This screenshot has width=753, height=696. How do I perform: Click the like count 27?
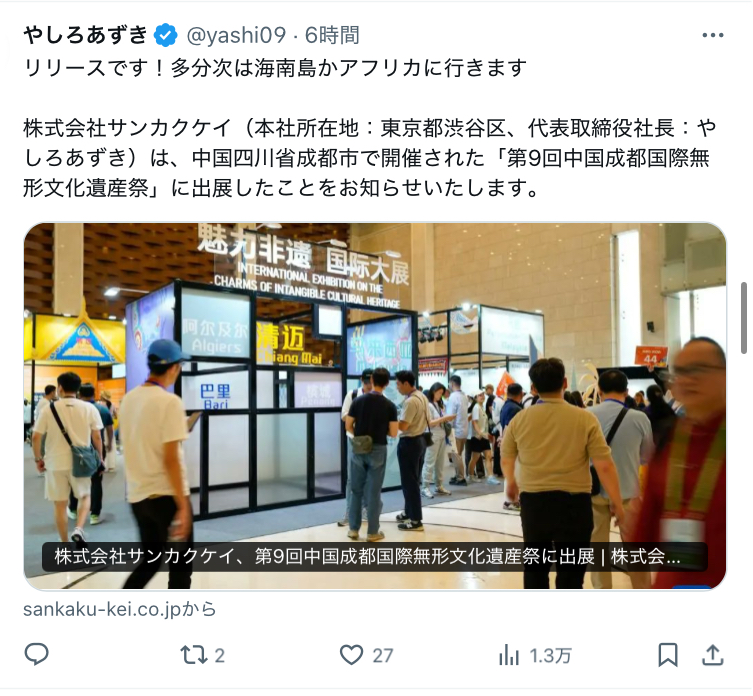pyautogui.click(x=383, y=656)
